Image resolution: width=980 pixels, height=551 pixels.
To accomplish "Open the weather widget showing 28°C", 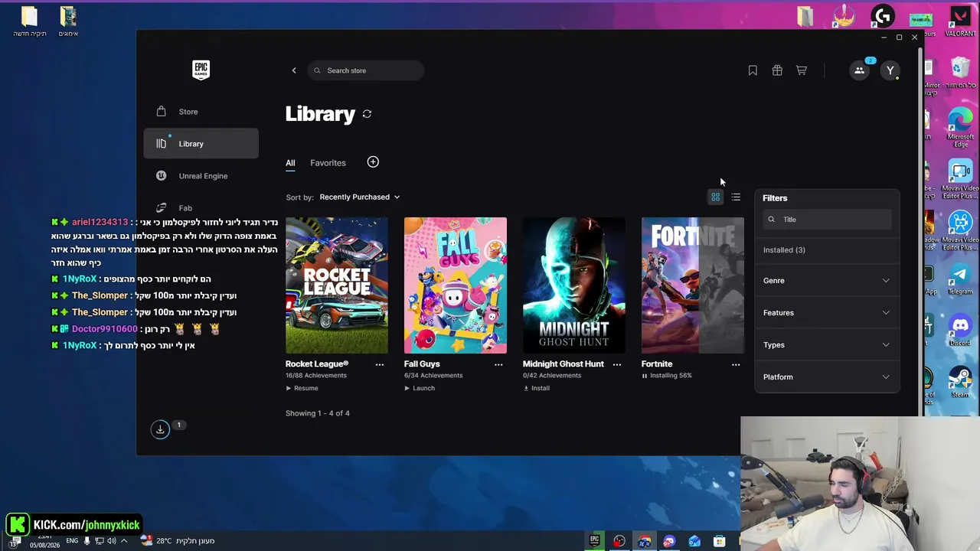I will tap(178, 541).
